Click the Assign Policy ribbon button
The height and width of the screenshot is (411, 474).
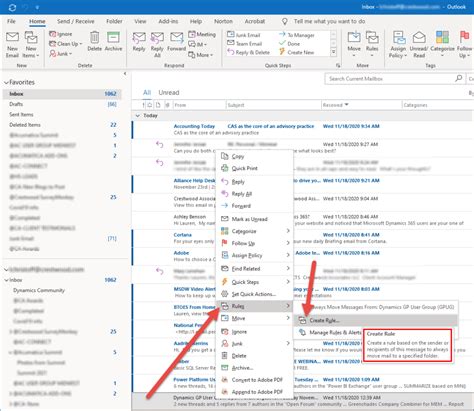(398, 44)
